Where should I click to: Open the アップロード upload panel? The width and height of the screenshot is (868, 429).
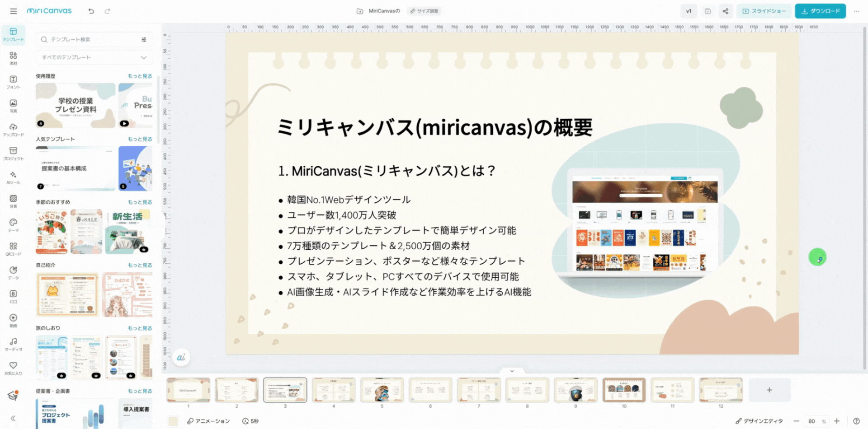tap(13, 130)
